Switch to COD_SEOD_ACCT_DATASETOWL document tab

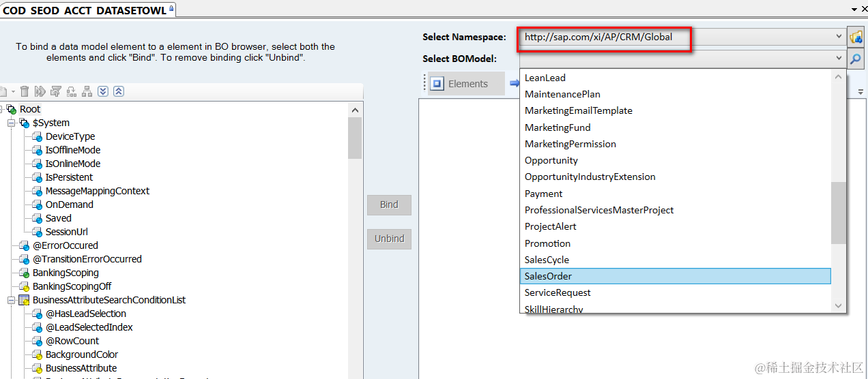[x=89, y=10]
